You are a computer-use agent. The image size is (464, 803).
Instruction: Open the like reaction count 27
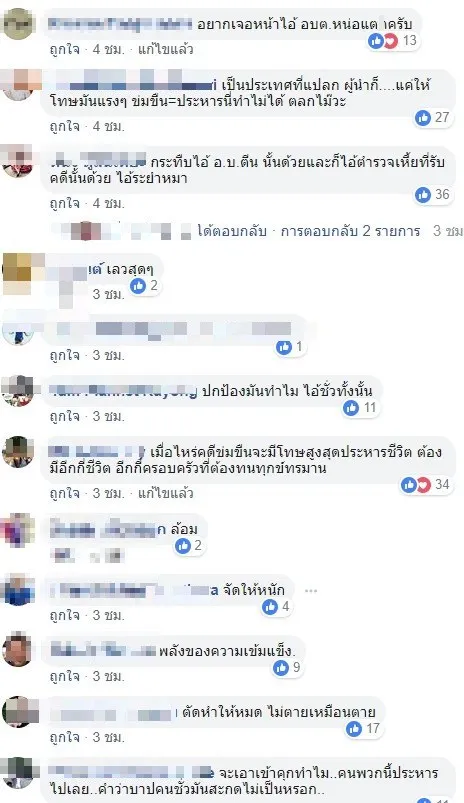tap(432, 118)
